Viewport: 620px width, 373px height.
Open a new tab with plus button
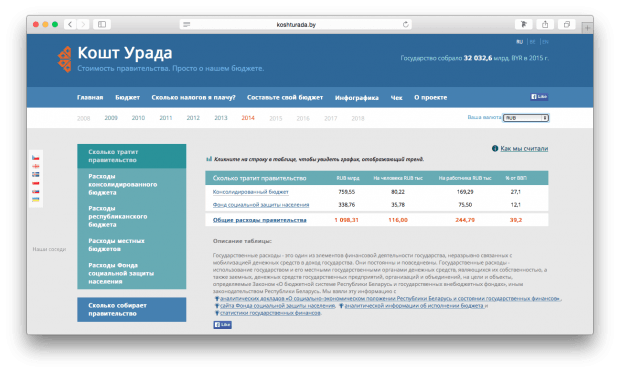point(587,28)
